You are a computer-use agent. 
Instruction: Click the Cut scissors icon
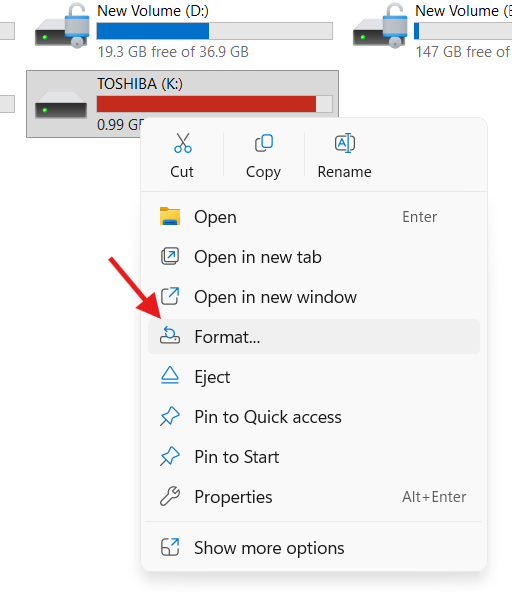point(183,143)
